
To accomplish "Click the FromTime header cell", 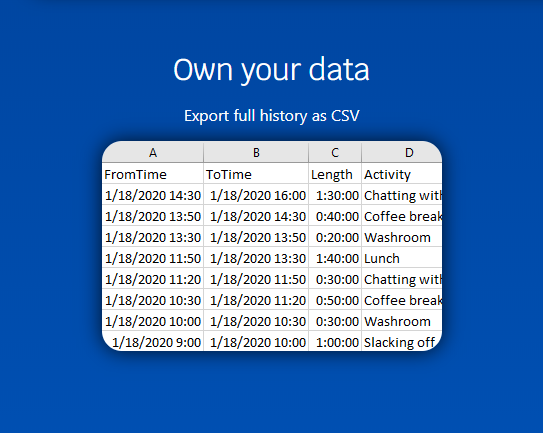I will [153, 174].
